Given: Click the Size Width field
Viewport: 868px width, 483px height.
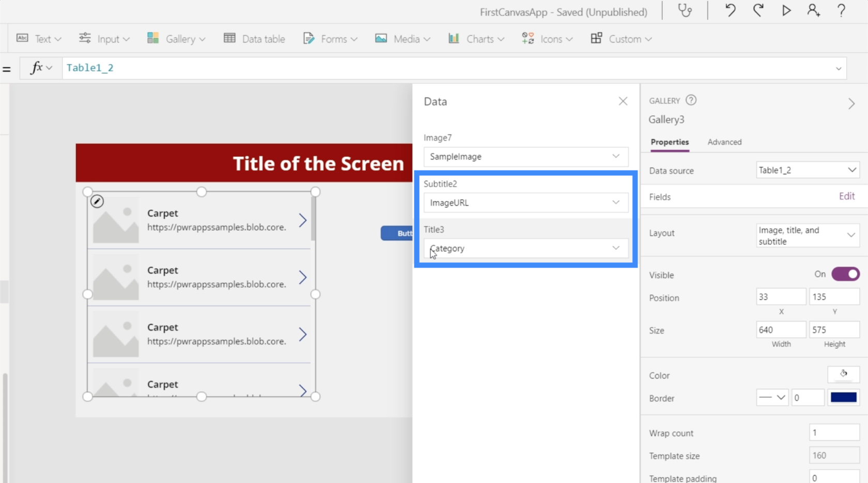Looking at the screenshot, I should (781, 330).
